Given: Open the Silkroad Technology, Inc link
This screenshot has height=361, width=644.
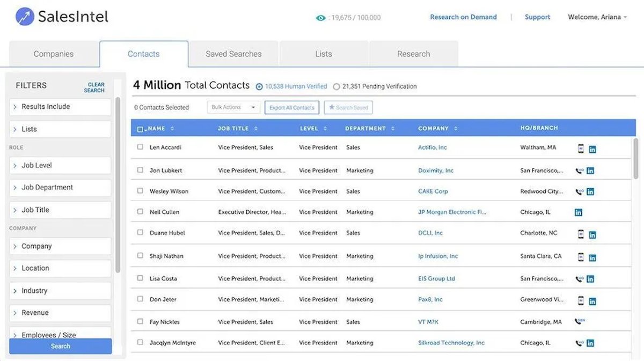Looking at the screenshot, I should [451, 343].
